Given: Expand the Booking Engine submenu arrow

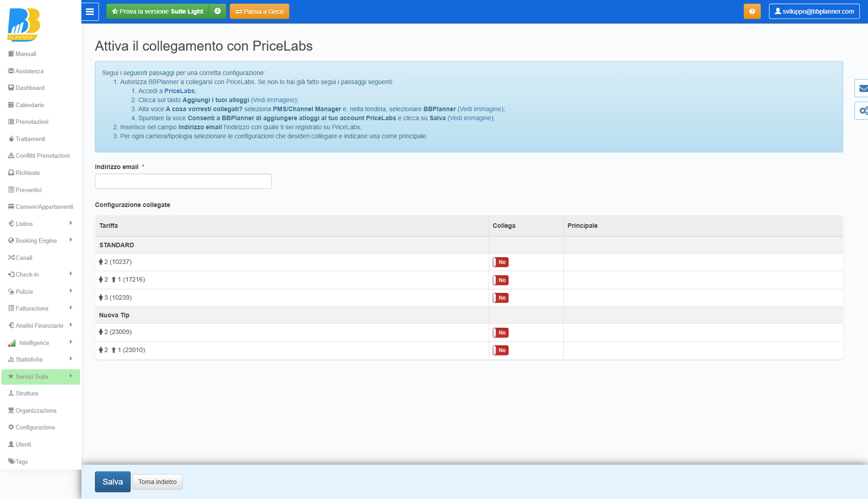Looking at the screenshot, I should pos(71,240).
